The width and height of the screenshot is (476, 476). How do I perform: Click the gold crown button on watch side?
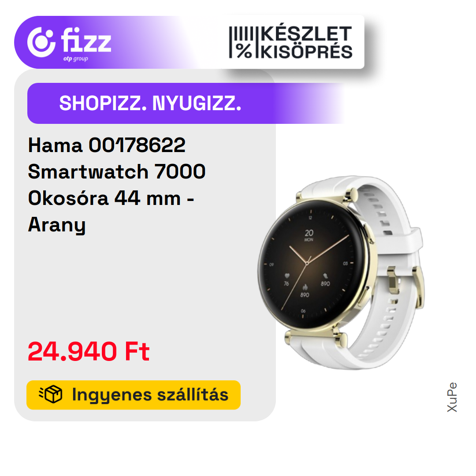click(370, 234)
